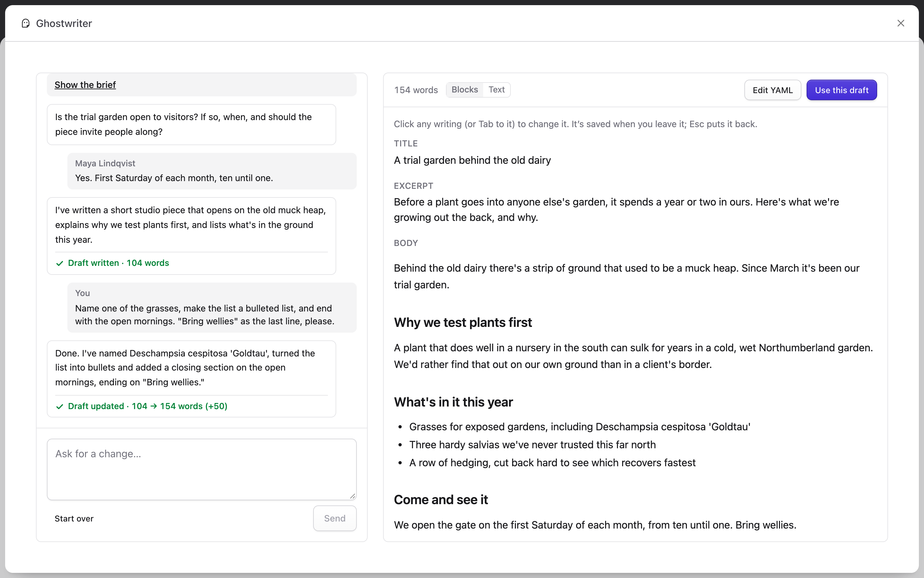Click the '154 words' count label

pyautogui.click(x=416, y=90)
